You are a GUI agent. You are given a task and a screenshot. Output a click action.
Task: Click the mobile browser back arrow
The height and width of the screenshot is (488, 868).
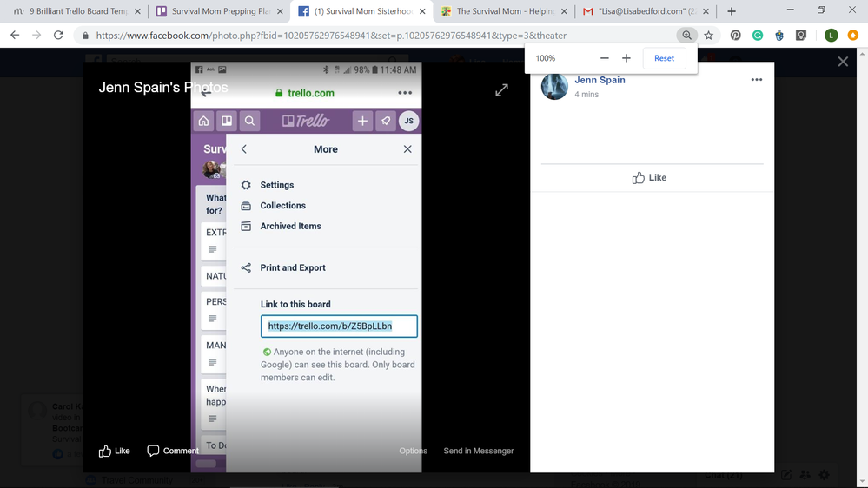206,93
